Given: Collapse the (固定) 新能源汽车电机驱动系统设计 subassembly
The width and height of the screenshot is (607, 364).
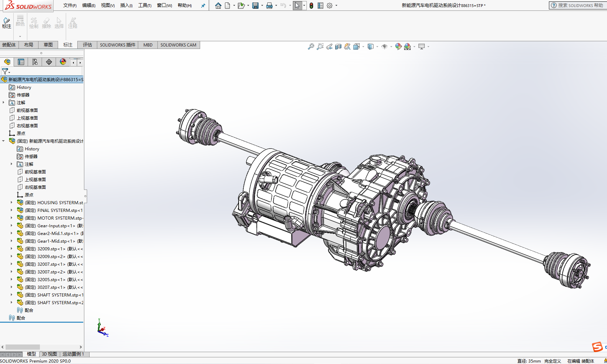Looking at the screenshot, I should coord(3,141).
